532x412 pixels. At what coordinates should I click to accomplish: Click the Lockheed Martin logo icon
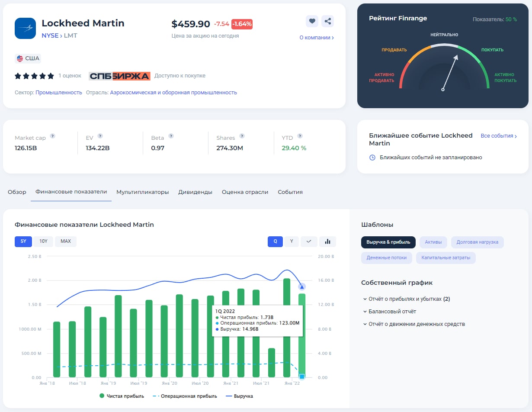[26, 29]
